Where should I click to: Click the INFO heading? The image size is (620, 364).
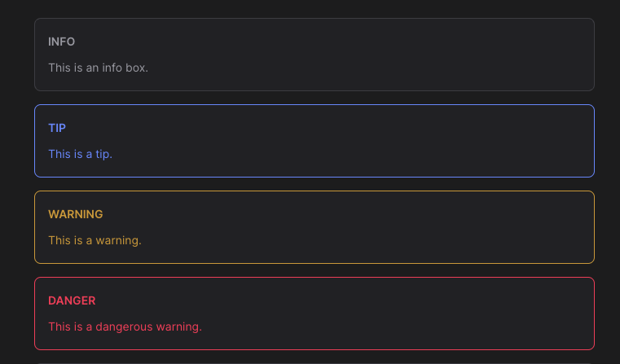61,42
